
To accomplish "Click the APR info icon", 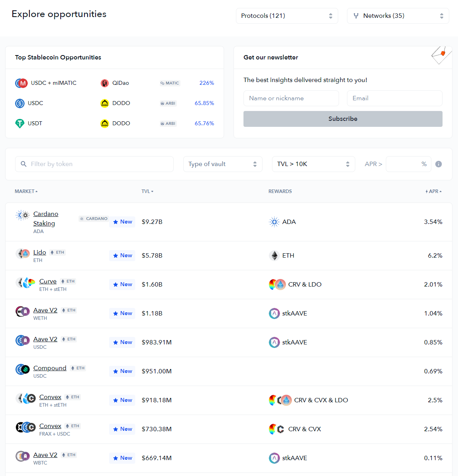I will pos(438,164).
